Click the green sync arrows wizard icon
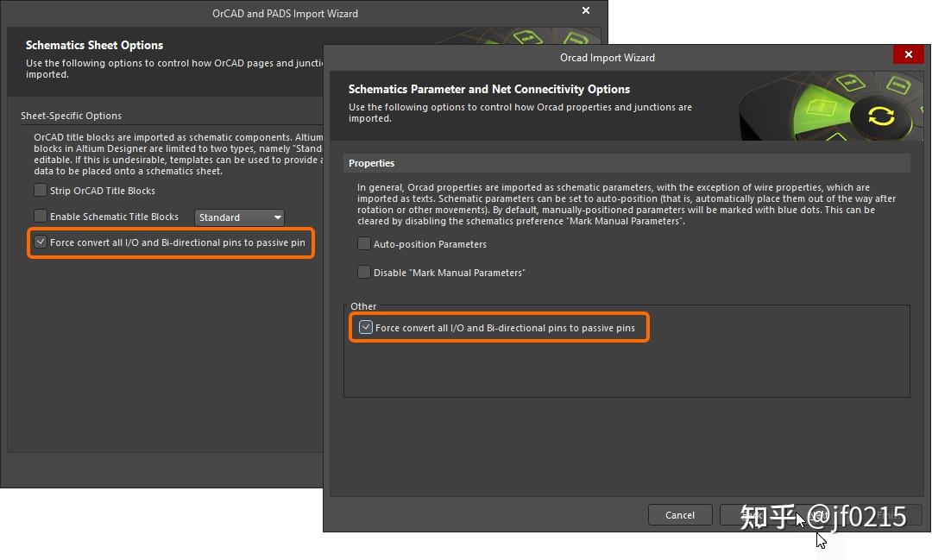The width and height of the screenshot is (932, 560). (881, 116)
